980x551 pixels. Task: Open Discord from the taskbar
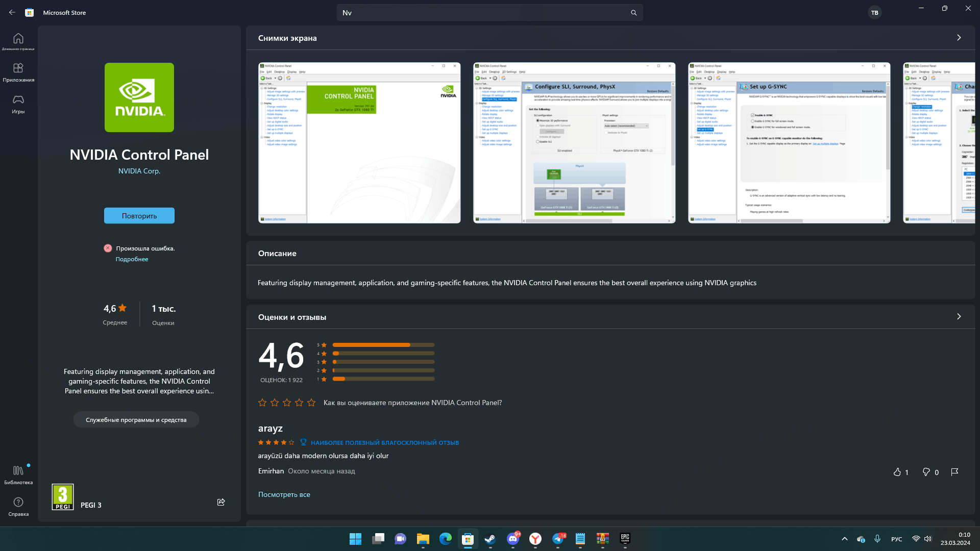pyautogui.click(x=512, y=539)
